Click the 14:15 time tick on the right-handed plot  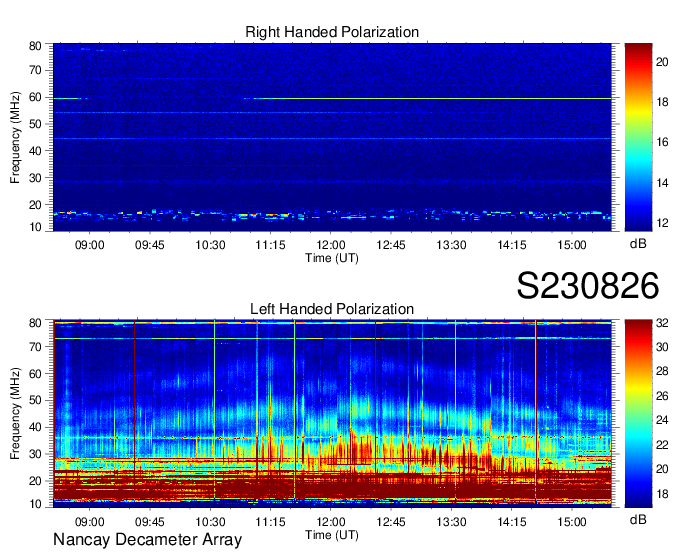[x=511, y=245]
